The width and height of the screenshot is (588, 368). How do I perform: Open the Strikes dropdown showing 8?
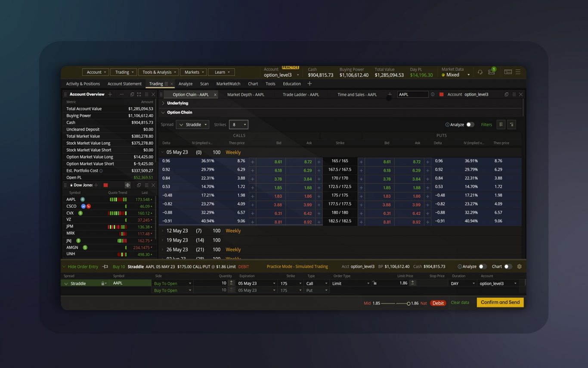[238, 124]
